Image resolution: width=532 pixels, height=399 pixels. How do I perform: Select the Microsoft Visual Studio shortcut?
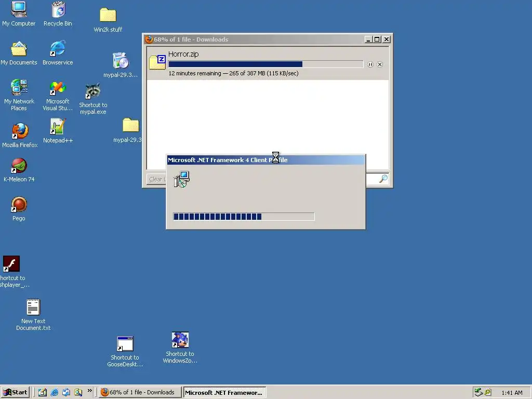pyautogui.click(x=58, y=96)
